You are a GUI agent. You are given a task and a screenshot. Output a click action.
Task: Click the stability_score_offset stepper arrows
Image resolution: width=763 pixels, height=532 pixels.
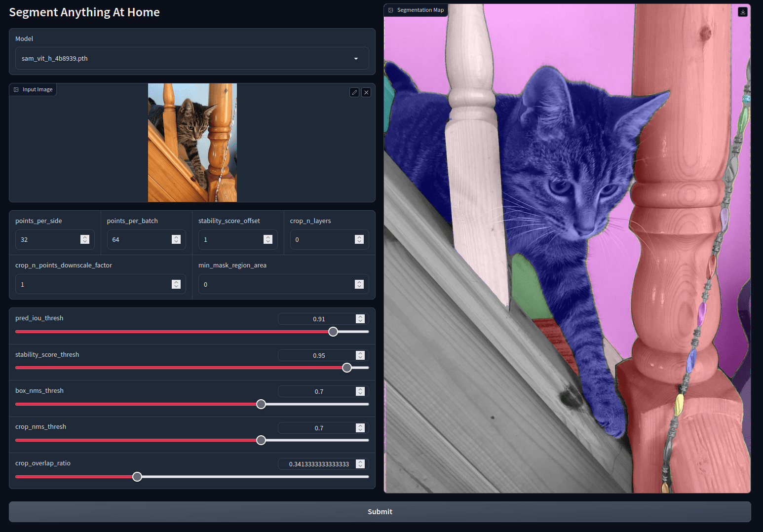[268, 239]
